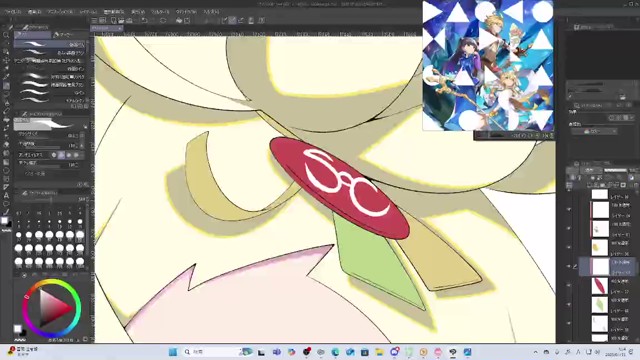This screenshot has height=360, width=640.
Task: Click the Redo arrow in command bar
Action: click(153, 20)
